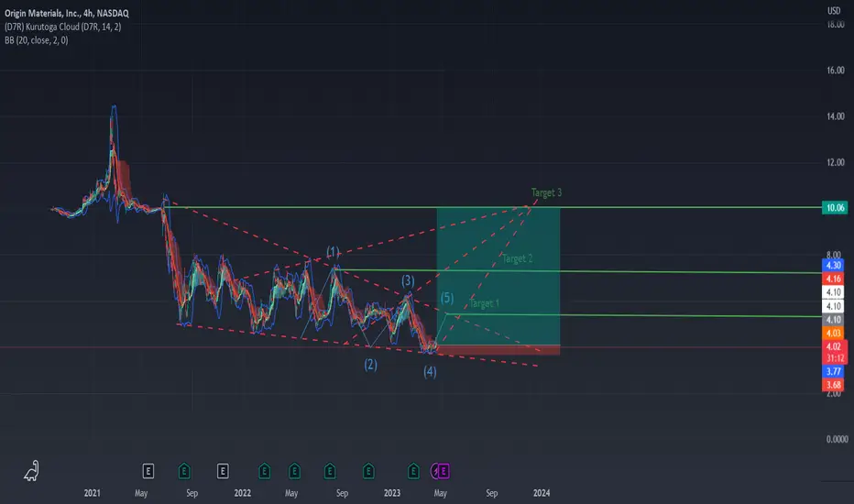
Task: Click the 2023 label on the time axis
Action: [x=391, y=493]
